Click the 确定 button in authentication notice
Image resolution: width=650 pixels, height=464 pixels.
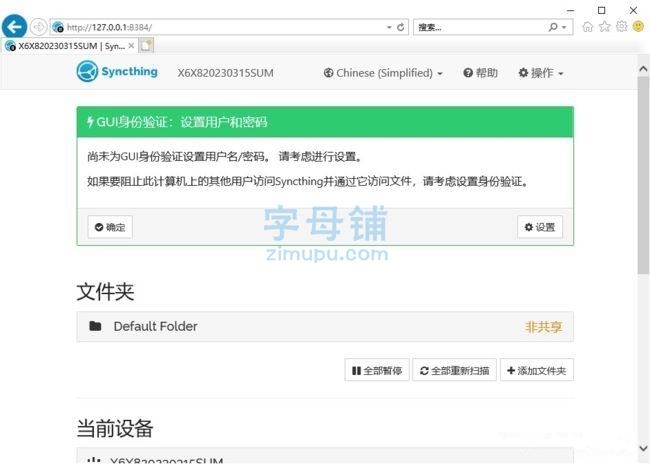pyautogui.click(x=110, y=227)
